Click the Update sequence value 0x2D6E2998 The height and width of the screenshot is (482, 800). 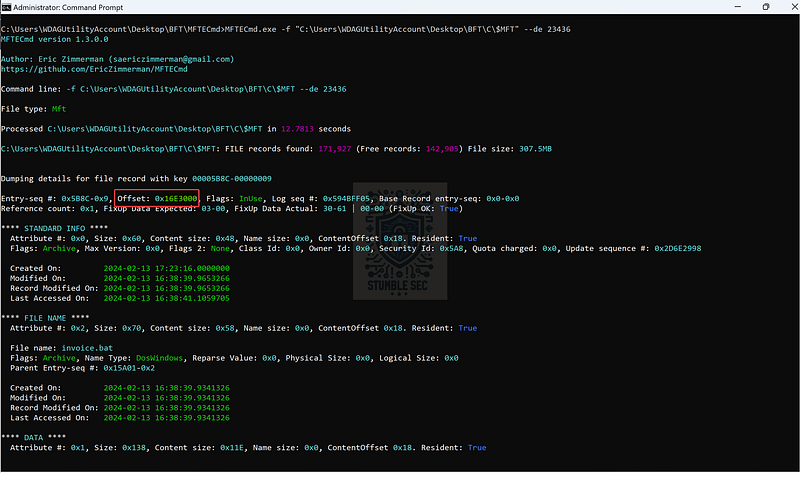coord(678,248)
